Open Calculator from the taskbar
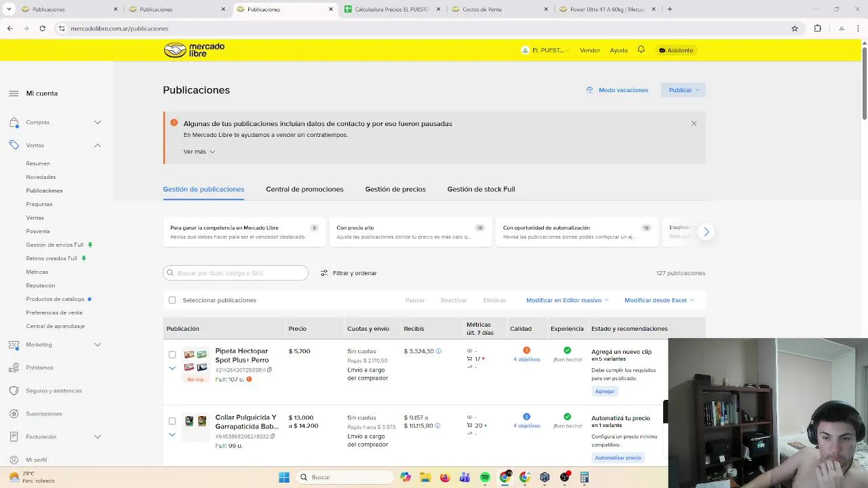 point(585,477)
